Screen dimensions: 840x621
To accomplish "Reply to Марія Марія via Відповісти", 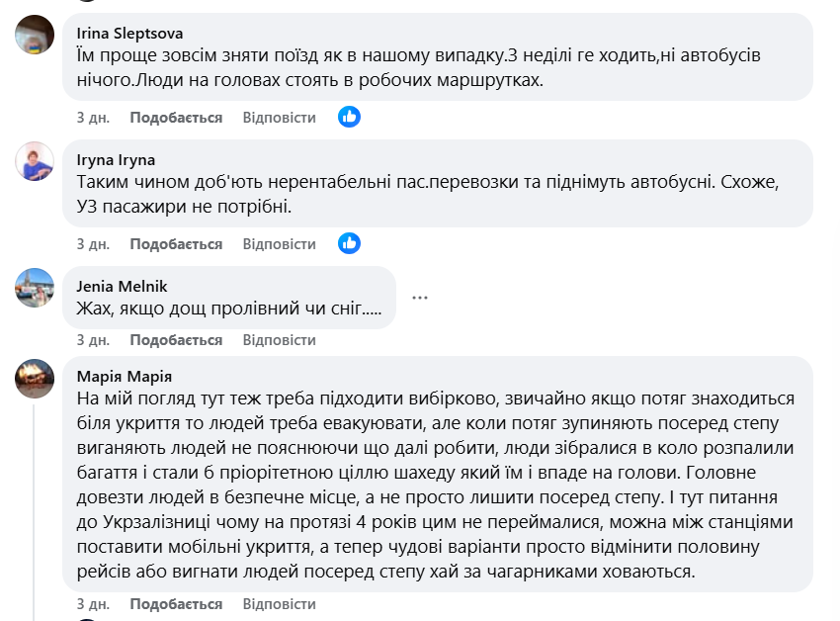I will tap(280, 604).
